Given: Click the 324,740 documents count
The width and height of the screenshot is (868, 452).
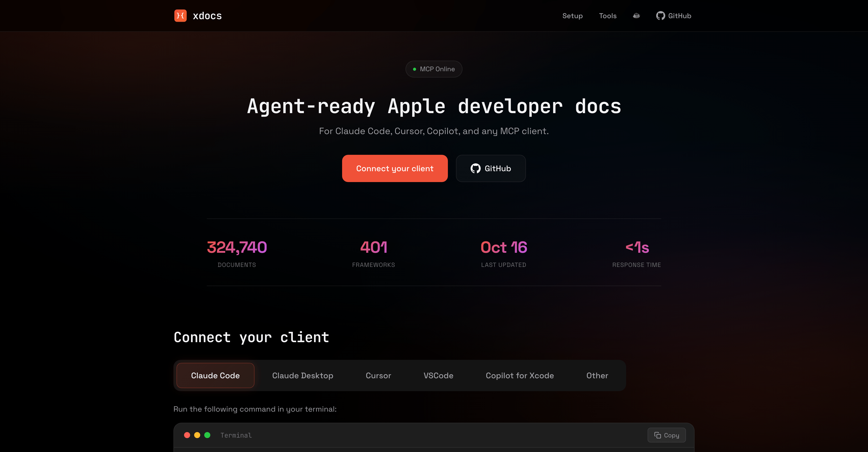Looking at the screenshot, I should pyautogui.click(x=237, y=247).
